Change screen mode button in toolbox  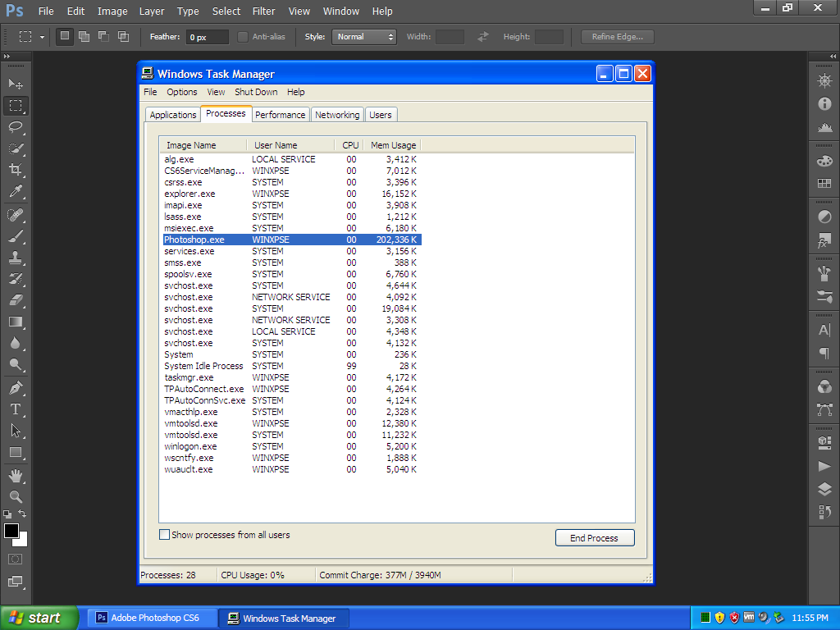click(16, 582)
